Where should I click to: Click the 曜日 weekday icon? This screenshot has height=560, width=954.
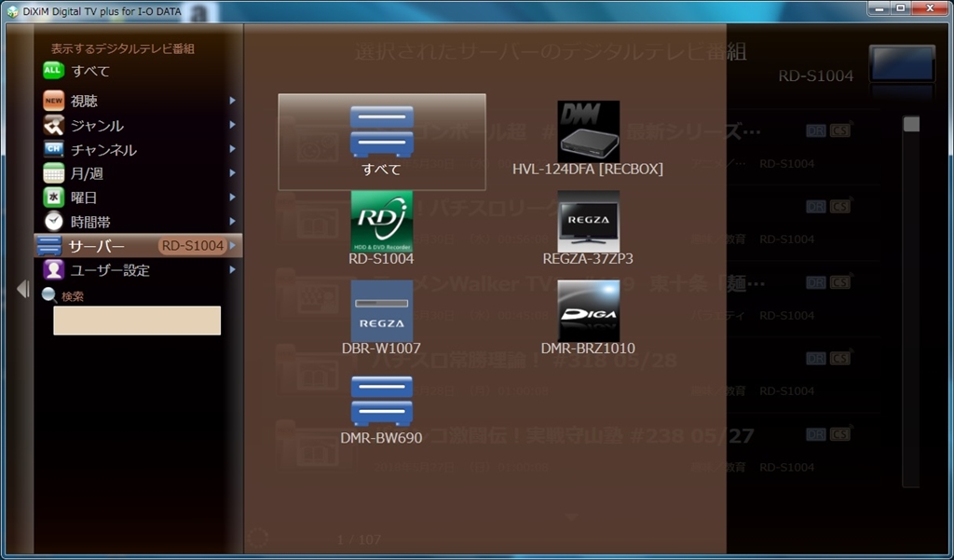point(53,198)
